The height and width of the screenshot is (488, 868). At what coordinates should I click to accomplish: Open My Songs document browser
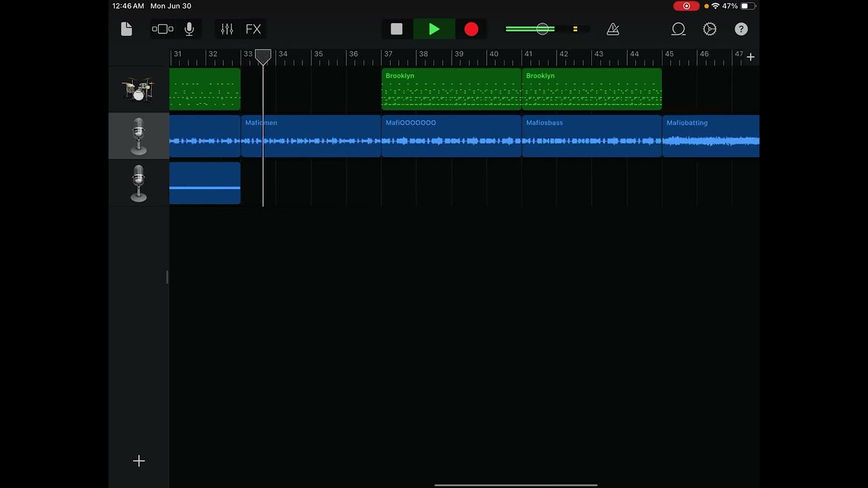(x=126, y=29)
